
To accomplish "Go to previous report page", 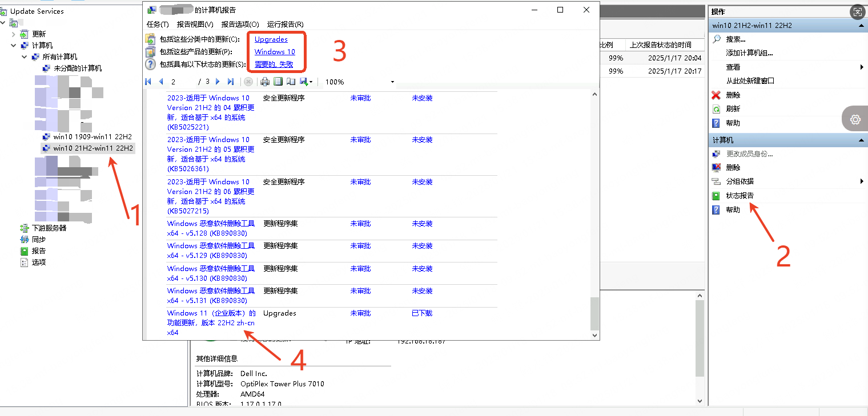I will tap(161, 82).
